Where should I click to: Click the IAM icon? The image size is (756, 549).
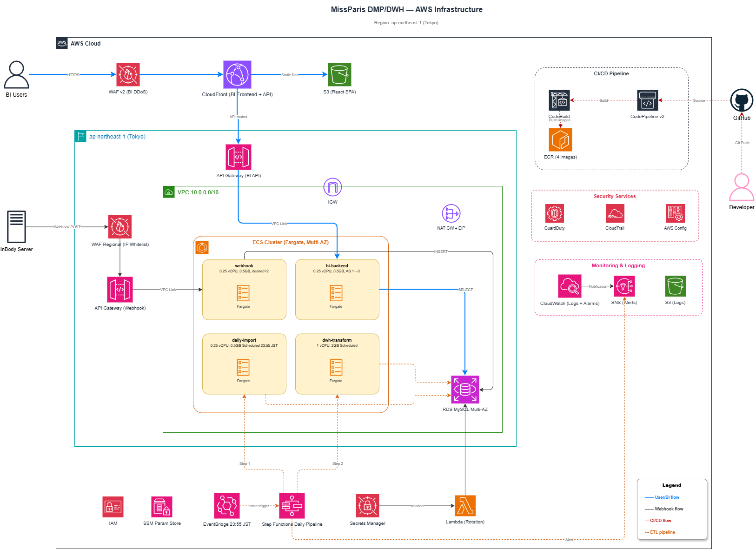(x=113, y=507)
